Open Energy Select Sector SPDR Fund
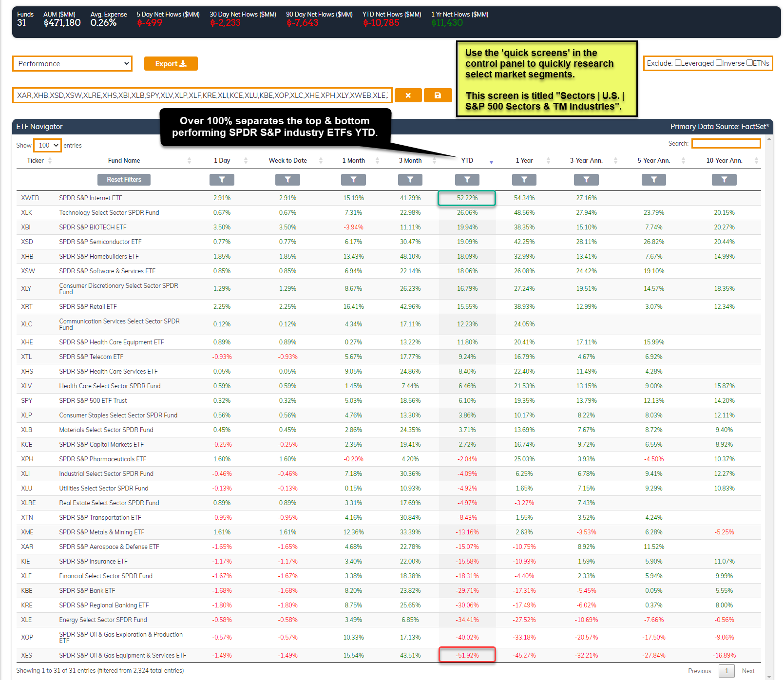The width and height of the screenshot is (784, 680). coord(103,620)
